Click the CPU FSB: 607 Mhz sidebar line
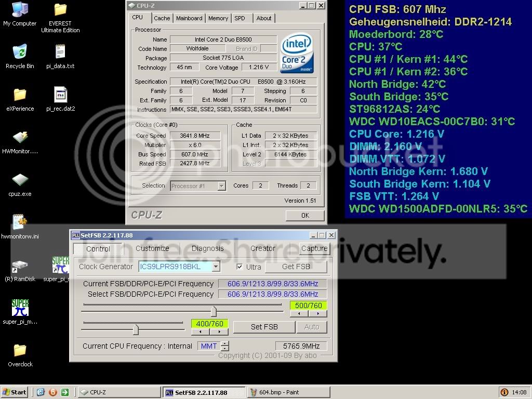The image size is (532, 399). pyautogui.click(x=397, y=9)
